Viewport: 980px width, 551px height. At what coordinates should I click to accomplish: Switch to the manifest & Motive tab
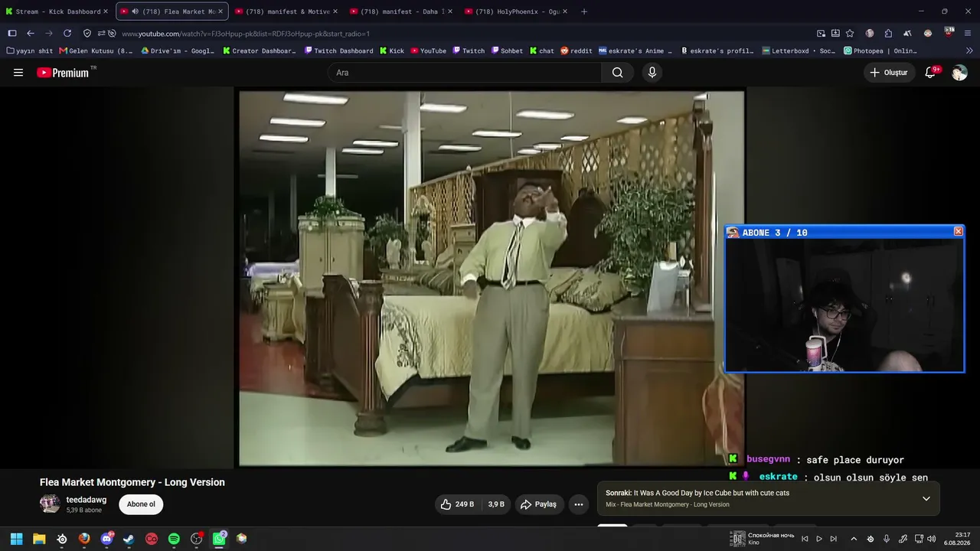[x=286, y=11]
